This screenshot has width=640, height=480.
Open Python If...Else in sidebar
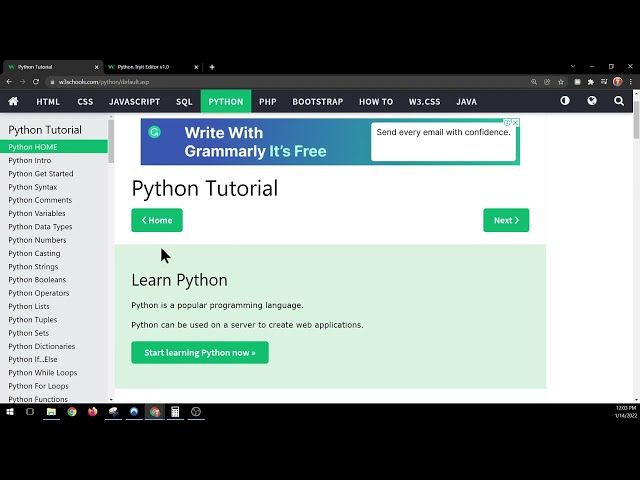click(33, 360)
